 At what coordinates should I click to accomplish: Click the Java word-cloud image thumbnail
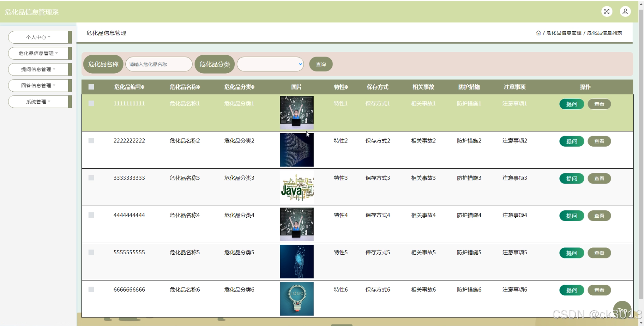pyautogui.click(x=297, y=187)
